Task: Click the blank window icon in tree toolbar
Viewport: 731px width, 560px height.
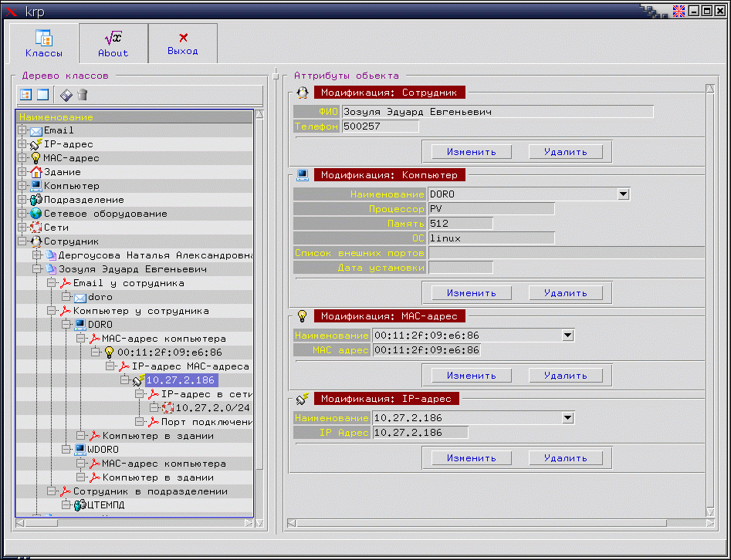Action: point(42,95)
